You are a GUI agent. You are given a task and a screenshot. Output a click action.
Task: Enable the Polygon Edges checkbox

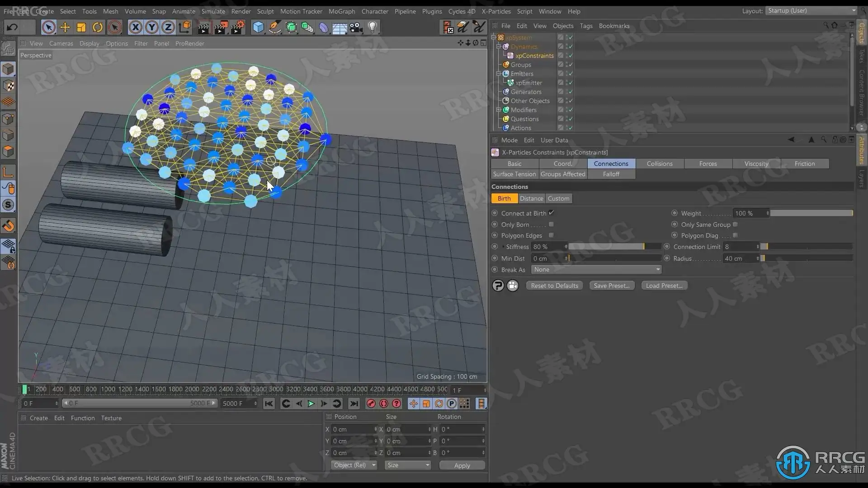point(551,235)
